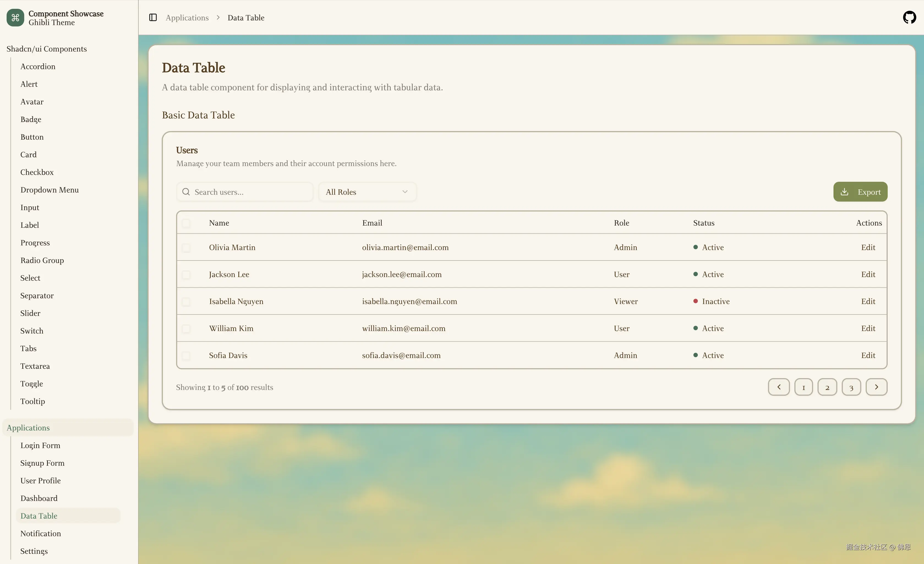Screen dimensions: 924x564
Task: Click the breadcrumb chevron separator
Action: click(218, 18)
